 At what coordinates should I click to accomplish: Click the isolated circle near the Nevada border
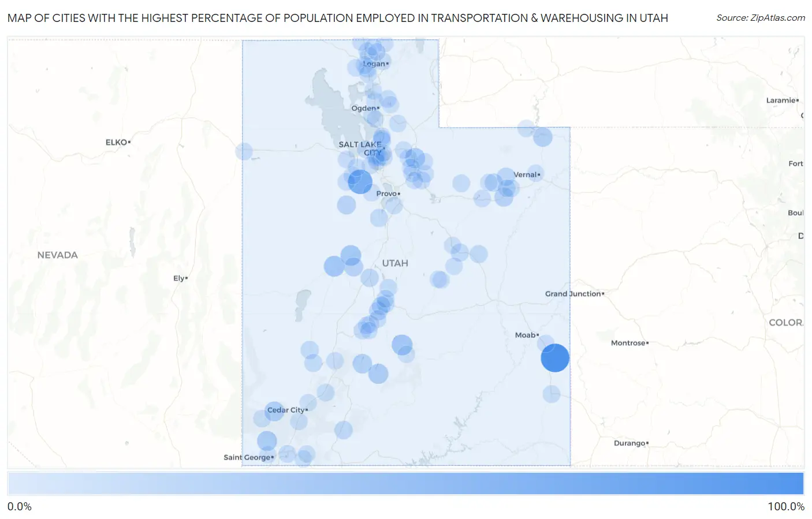pos(244,152)
